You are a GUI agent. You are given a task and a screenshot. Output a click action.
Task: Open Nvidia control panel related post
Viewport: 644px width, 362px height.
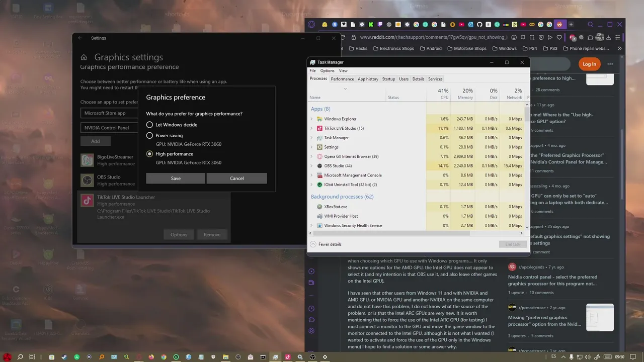coord(552,280)
